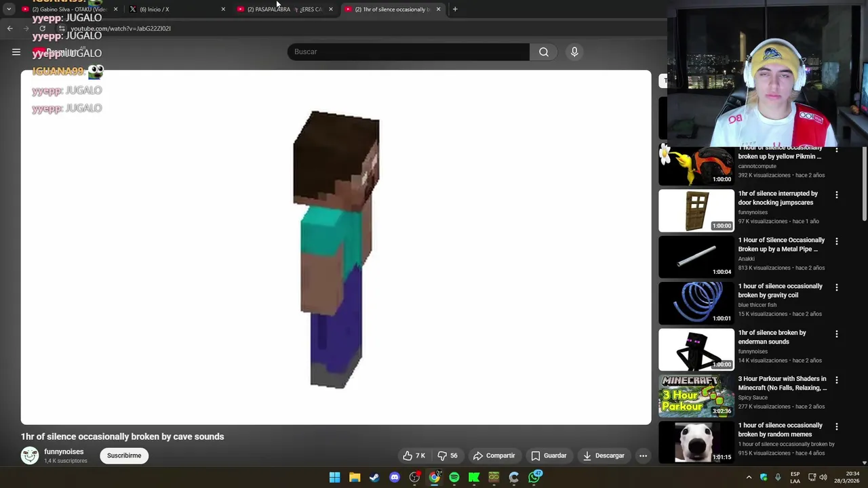Close the PASAPALABRA tab
This screenshot has width=868, height=488.
pyautogui.click(x=330, y=9)
